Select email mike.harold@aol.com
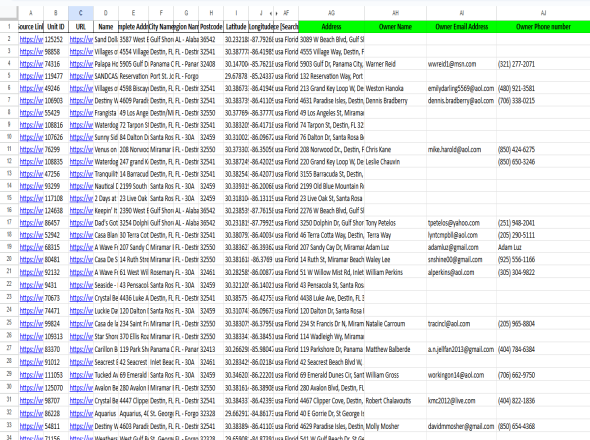This screenshot has height=440, width=590. coord(462,149)
